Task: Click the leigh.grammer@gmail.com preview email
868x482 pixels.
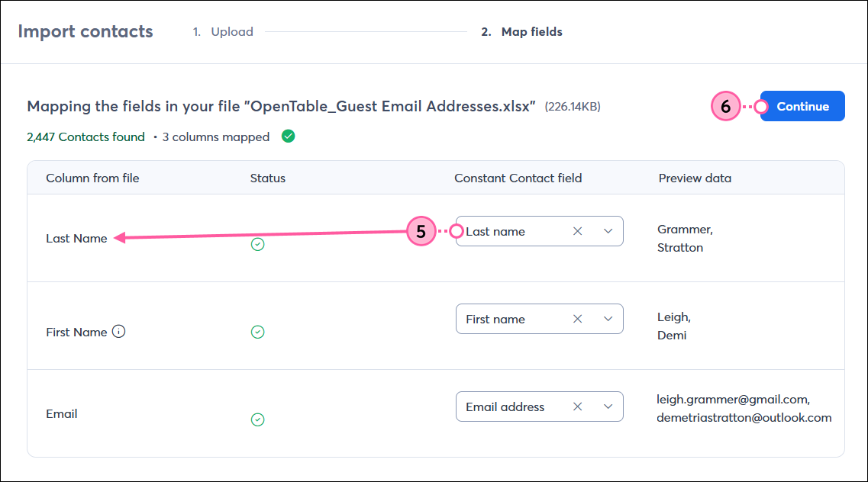Action: pyautogui.click(x=733, y=400)
